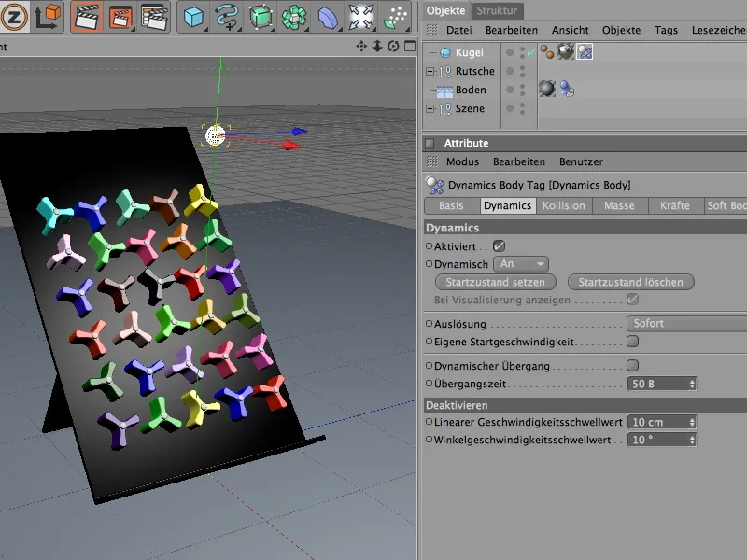Click the Startzustand löschen button
This screenshot has height=560, width=747.
tap(630, 282)
